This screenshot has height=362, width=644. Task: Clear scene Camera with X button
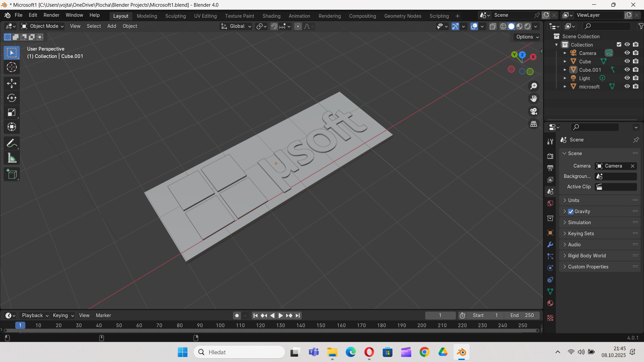[633, 166]
